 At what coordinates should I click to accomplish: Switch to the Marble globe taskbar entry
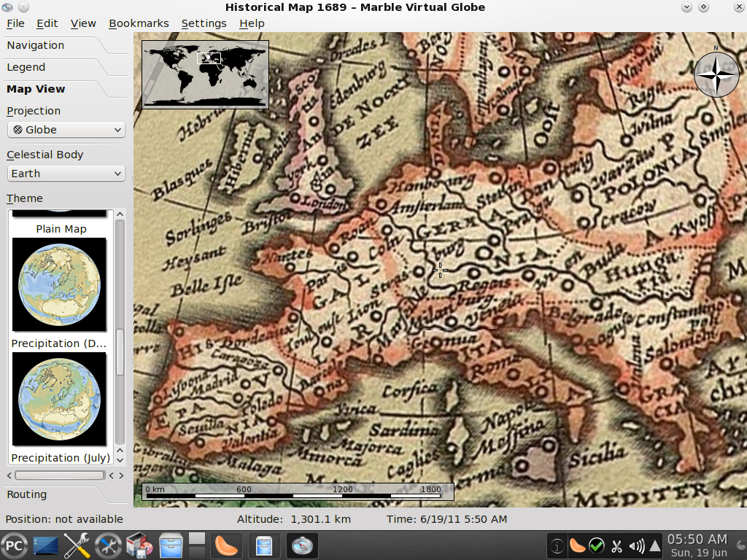[x=301, y=545]
